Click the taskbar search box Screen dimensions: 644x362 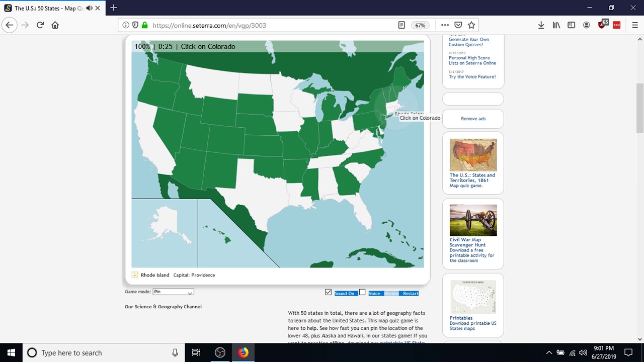[x=104, y=352]
